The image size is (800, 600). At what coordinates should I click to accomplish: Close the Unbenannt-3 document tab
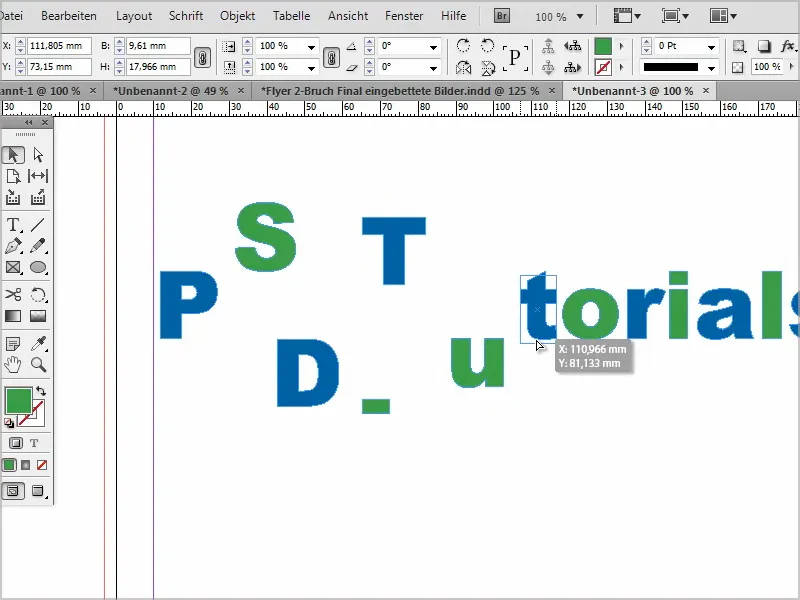pos(706,90)
